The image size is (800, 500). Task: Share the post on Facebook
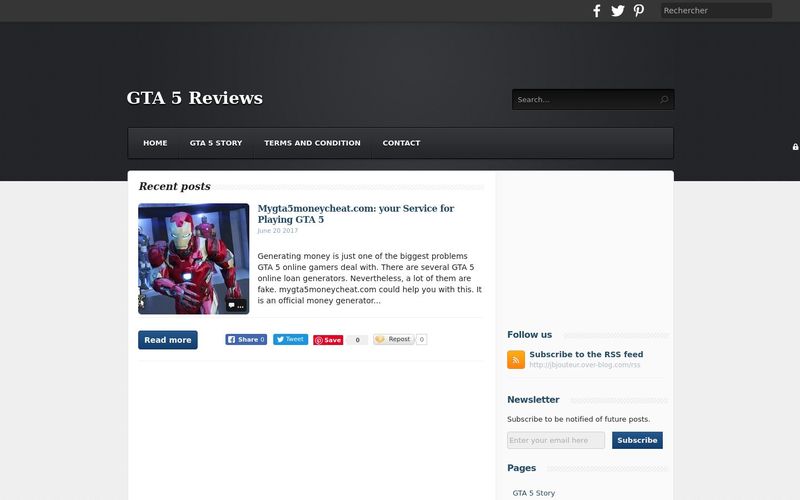(x=246, y=339)
